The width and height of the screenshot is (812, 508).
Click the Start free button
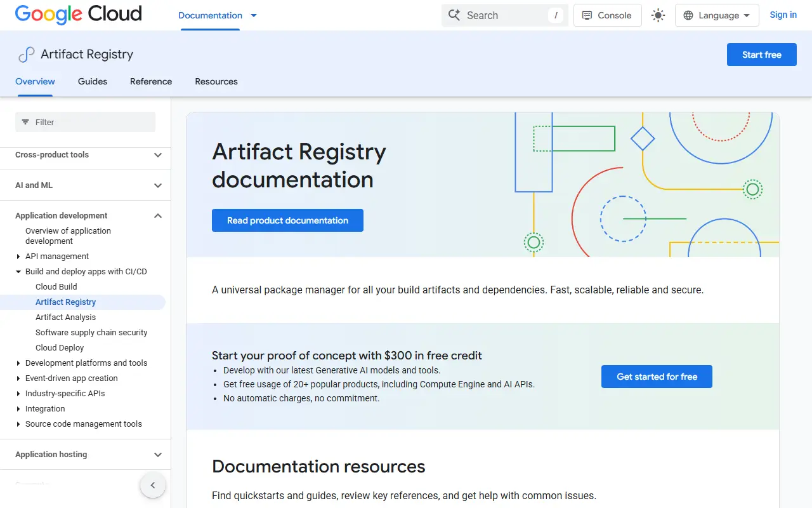click(x=761, y=55)
